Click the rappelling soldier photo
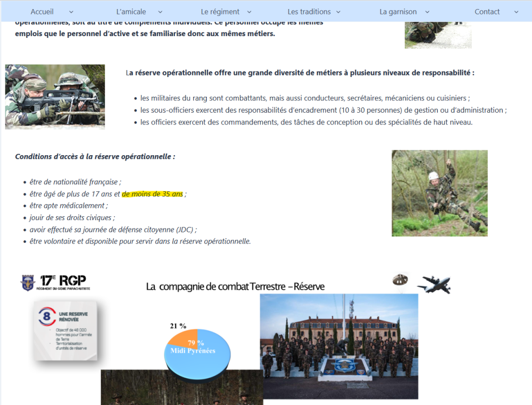532x405 pixels. (439, 193)
